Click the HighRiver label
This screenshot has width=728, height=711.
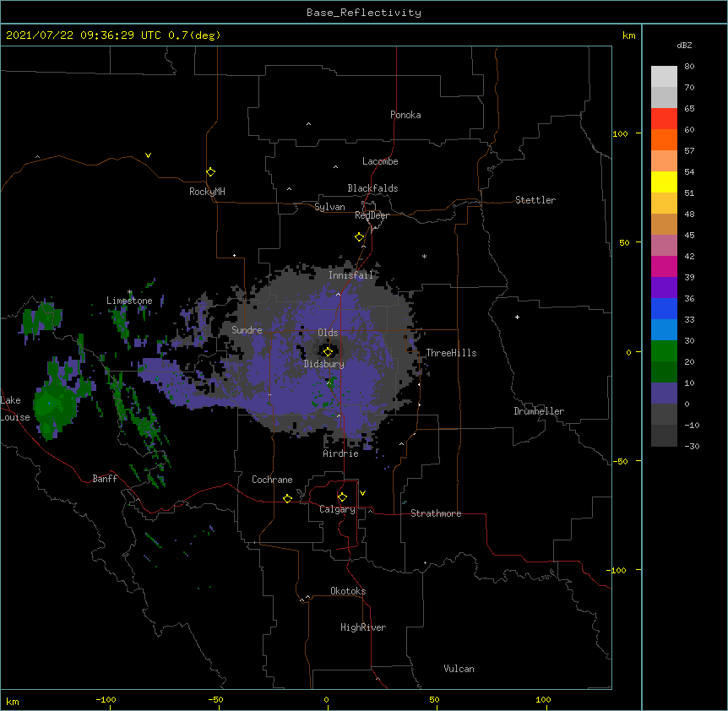tap(363, 627)
